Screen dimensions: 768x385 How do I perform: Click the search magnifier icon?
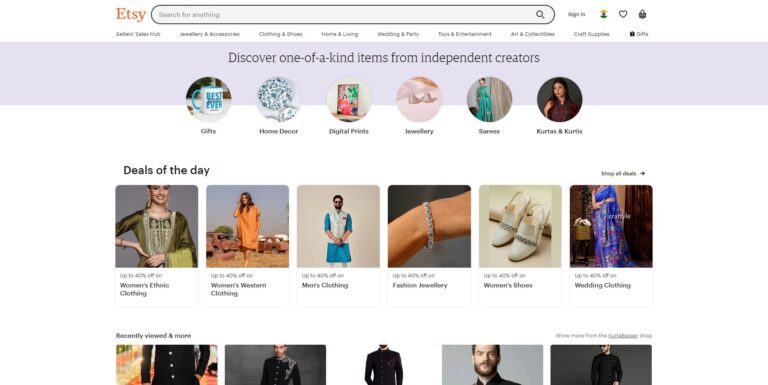(540, 15)
